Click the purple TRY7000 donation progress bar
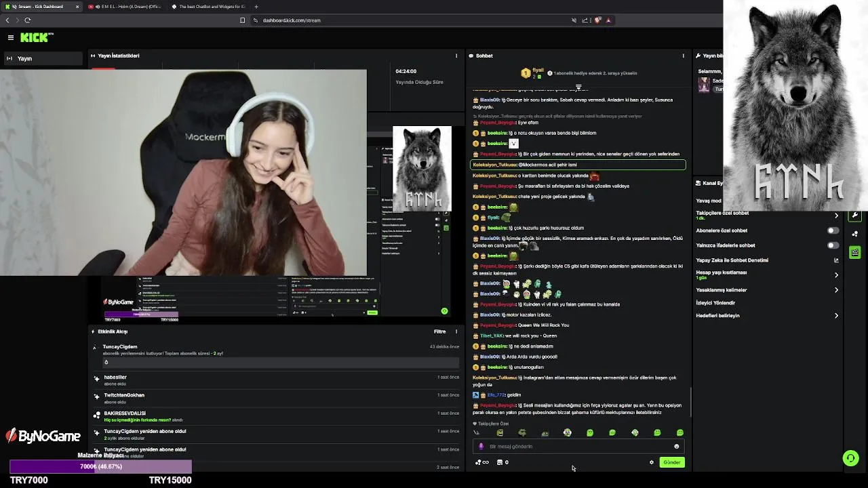 [x=100, y=466]
